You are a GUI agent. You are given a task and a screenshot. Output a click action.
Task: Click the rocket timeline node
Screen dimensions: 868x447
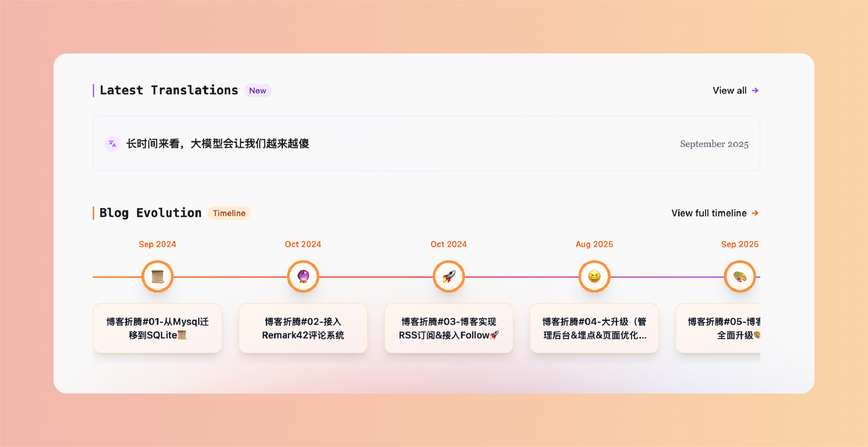click(x=449, y=277)
